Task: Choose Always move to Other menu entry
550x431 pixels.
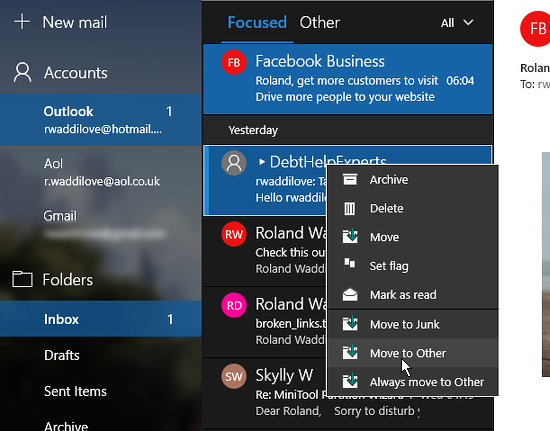Action: (413, 382)
